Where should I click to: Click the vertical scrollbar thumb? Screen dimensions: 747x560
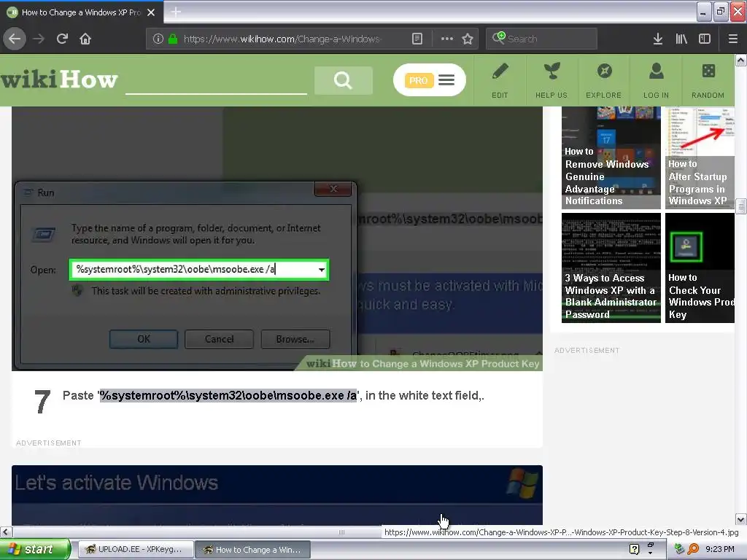point(740,206)
